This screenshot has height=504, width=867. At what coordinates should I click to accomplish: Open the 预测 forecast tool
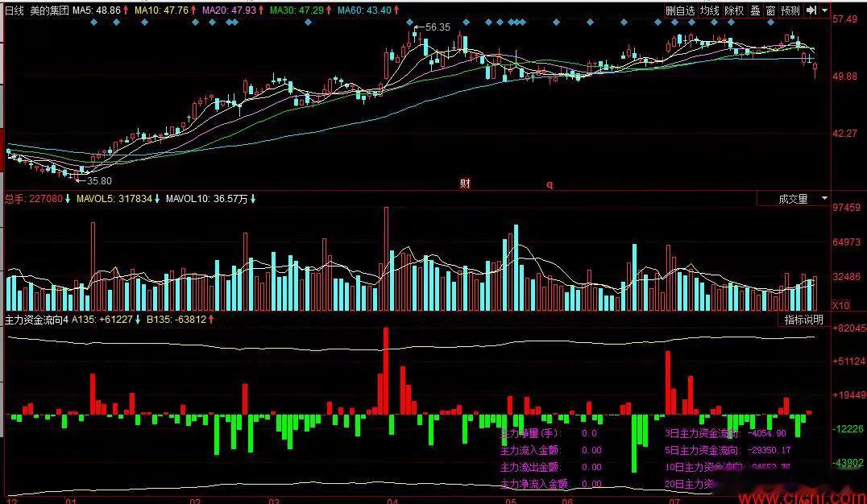click(x=790, y=10)
